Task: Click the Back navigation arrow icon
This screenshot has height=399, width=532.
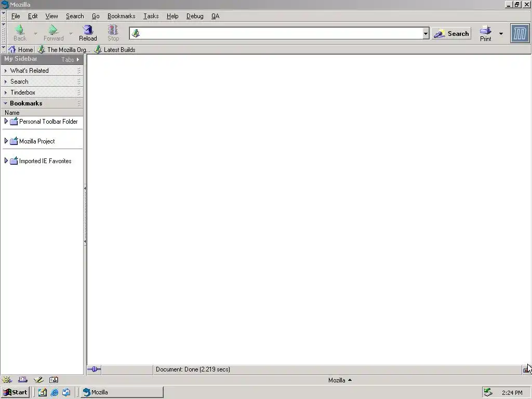Action: click(20, 30)
